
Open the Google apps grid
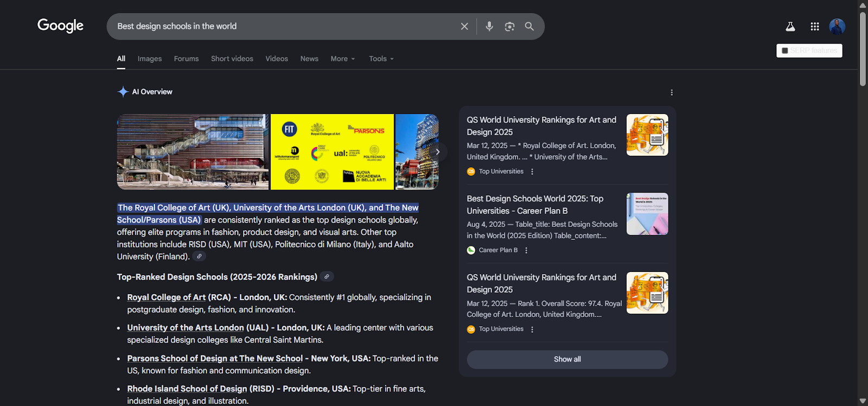tap(815, 27)
